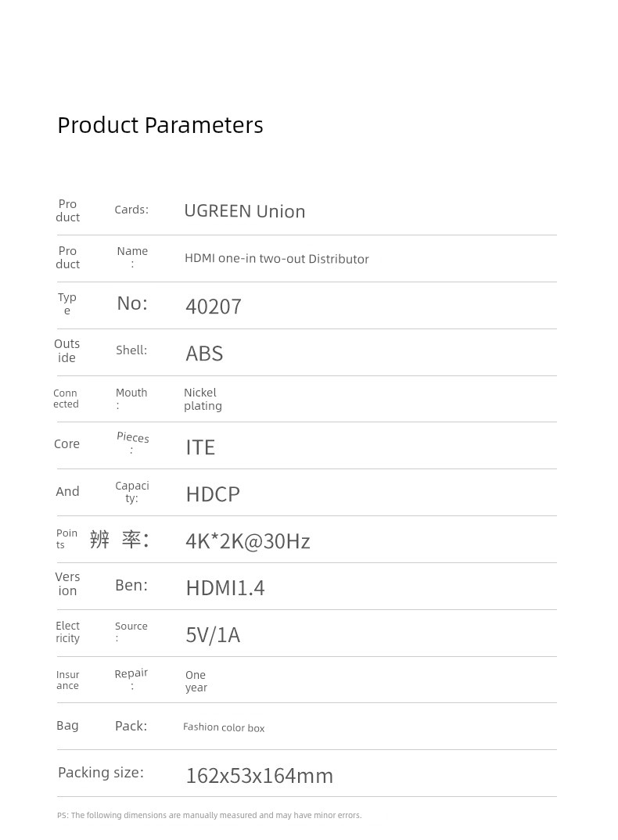Click the Cards: label
This screenshot has width=618, height=840.
point(131,210)
